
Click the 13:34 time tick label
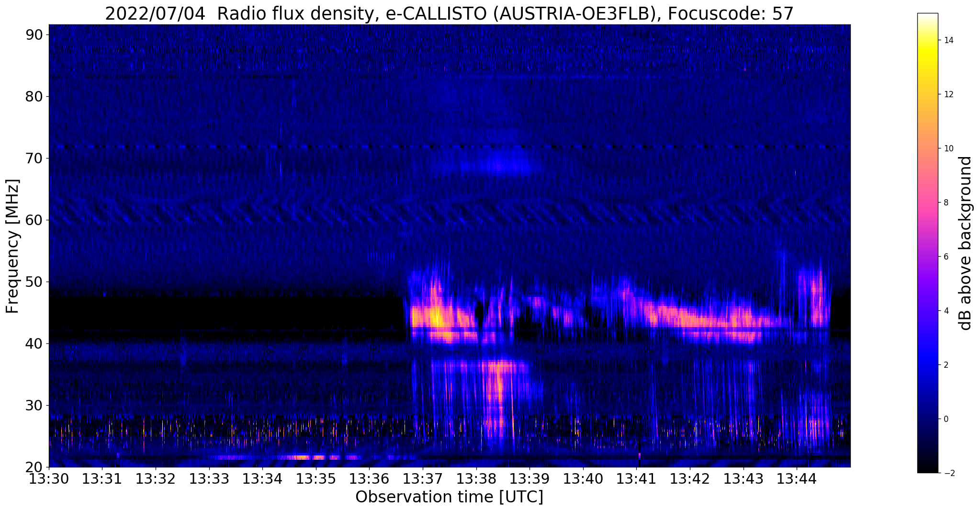click(x=262, y=479)
